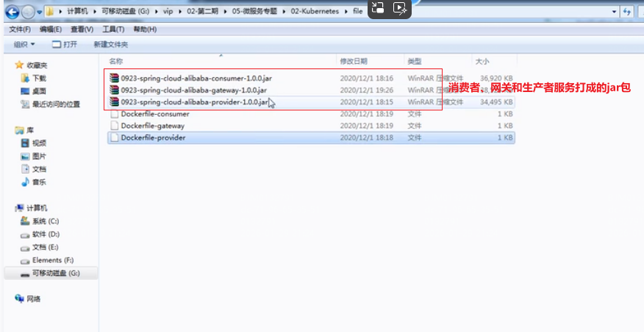Open 库 in the sidebar
The image size is (644, 332).
29,130
